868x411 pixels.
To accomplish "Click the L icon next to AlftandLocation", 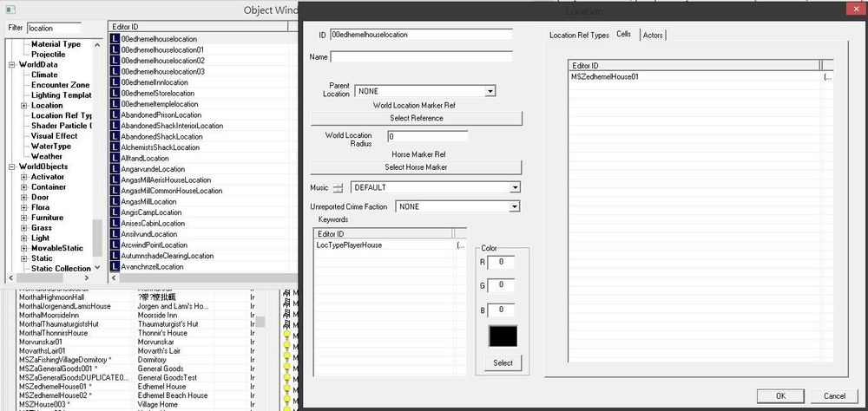I will [115, 159].
